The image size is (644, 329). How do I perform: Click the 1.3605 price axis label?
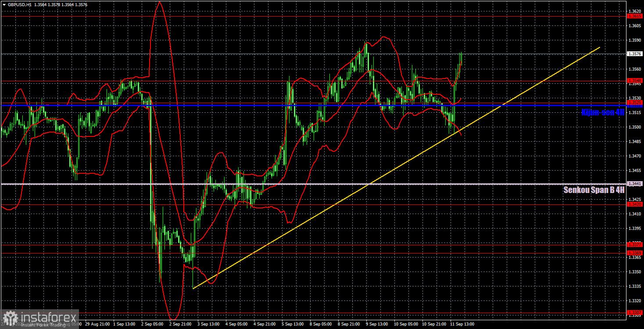635,26
